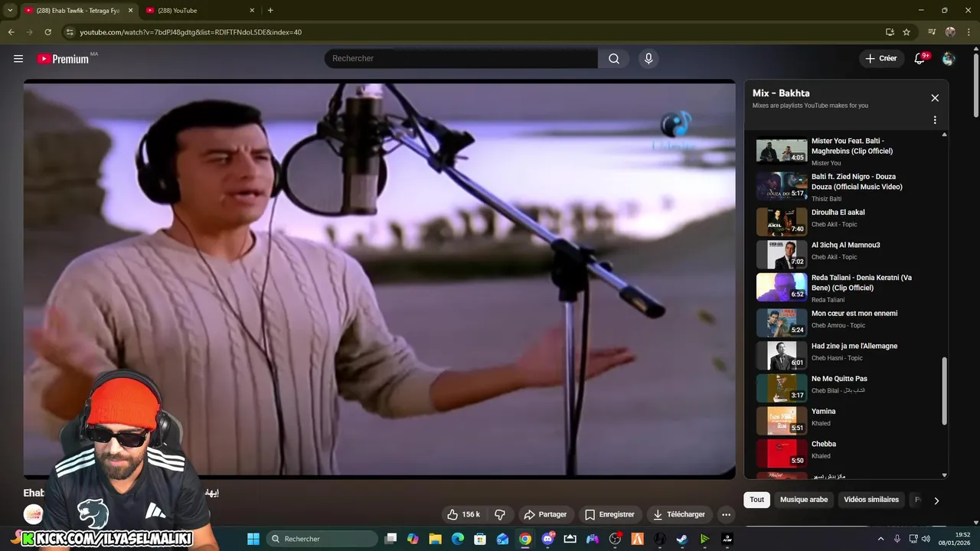Screen dimensions: 980x551
Task: Click the Créer button
Action: [880, 58]
